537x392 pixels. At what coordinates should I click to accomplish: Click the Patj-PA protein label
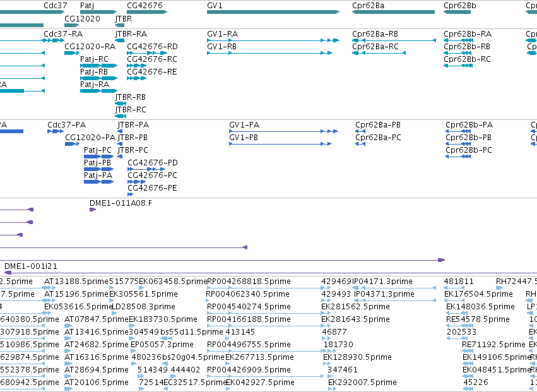click(x=98, y=175)
